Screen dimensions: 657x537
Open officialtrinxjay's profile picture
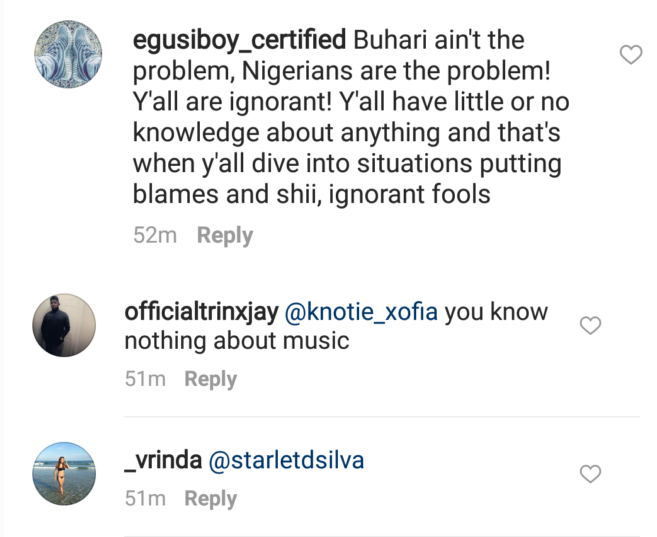tap(66, 325)
